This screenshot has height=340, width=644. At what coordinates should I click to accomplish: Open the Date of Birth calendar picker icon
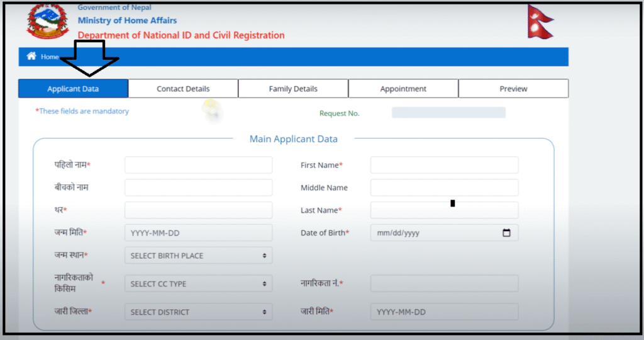coord(506,233)
